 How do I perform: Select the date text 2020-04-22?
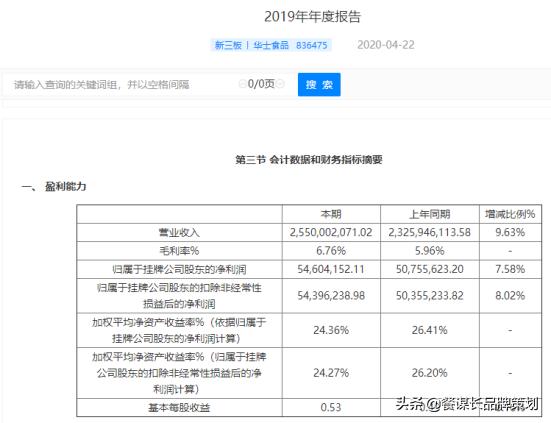click(x=385, y=45)
